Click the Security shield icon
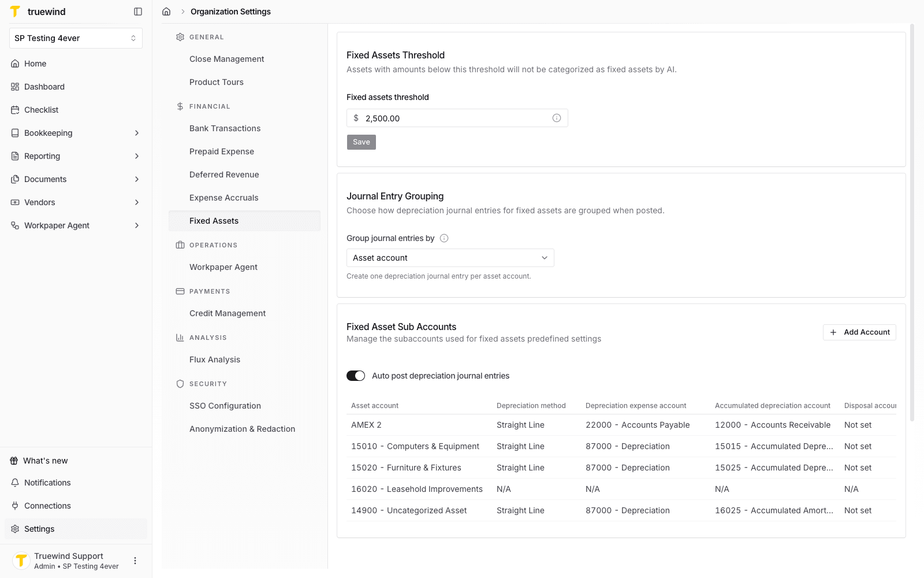 coord(180,384)
